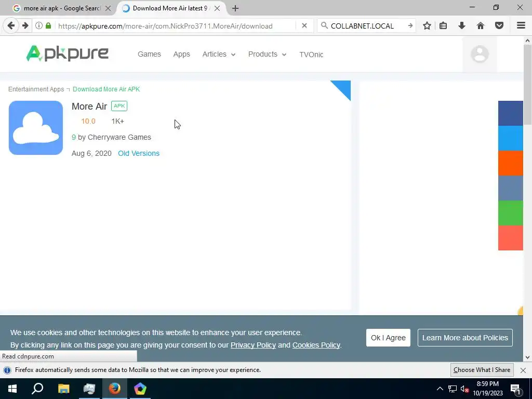The image size is (532, 399).
Task: Open Windows Start menu
Action: [x=12, y=389]
